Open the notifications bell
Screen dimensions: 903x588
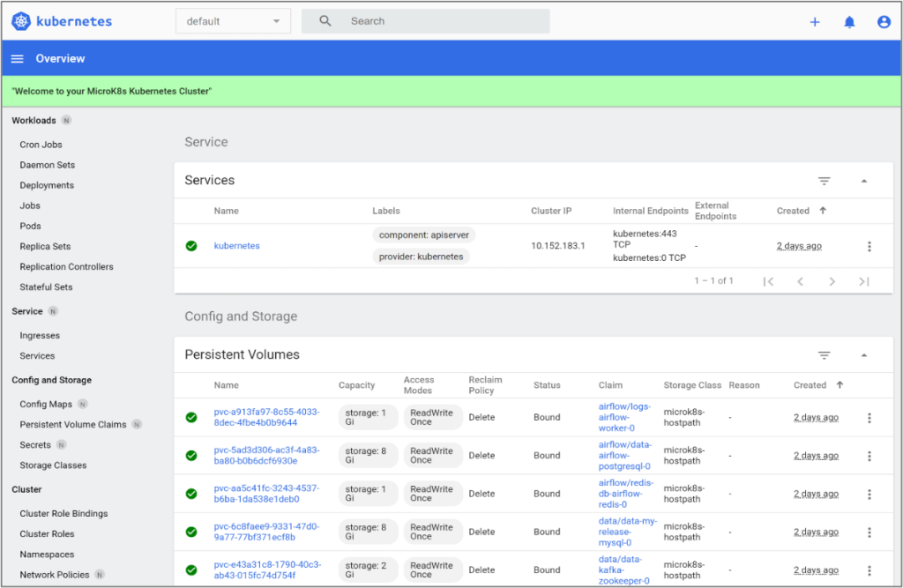click(849, 22)
